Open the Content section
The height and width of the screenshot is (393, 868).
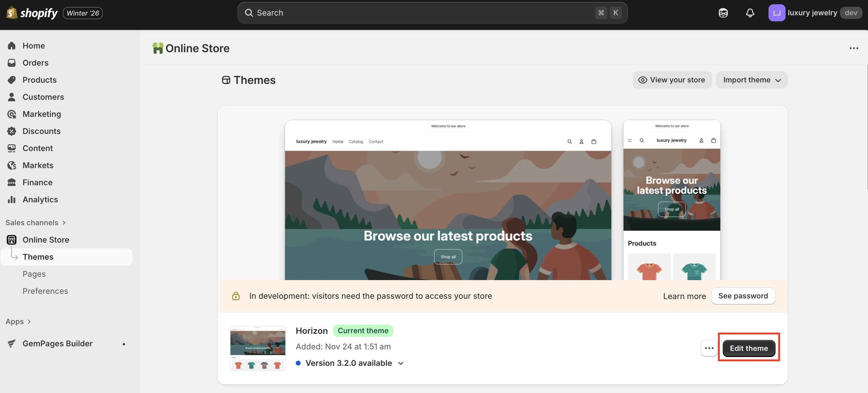coord(38,148)
